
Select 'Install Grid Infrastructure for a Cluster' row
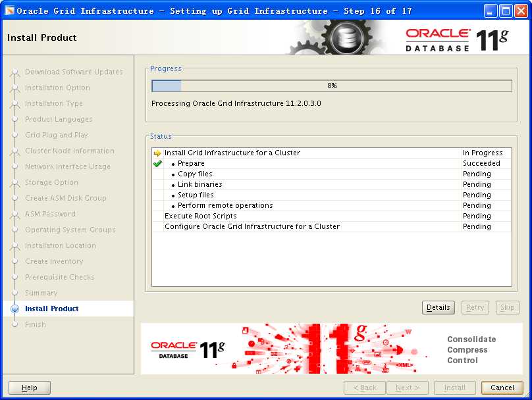[331, 153]
